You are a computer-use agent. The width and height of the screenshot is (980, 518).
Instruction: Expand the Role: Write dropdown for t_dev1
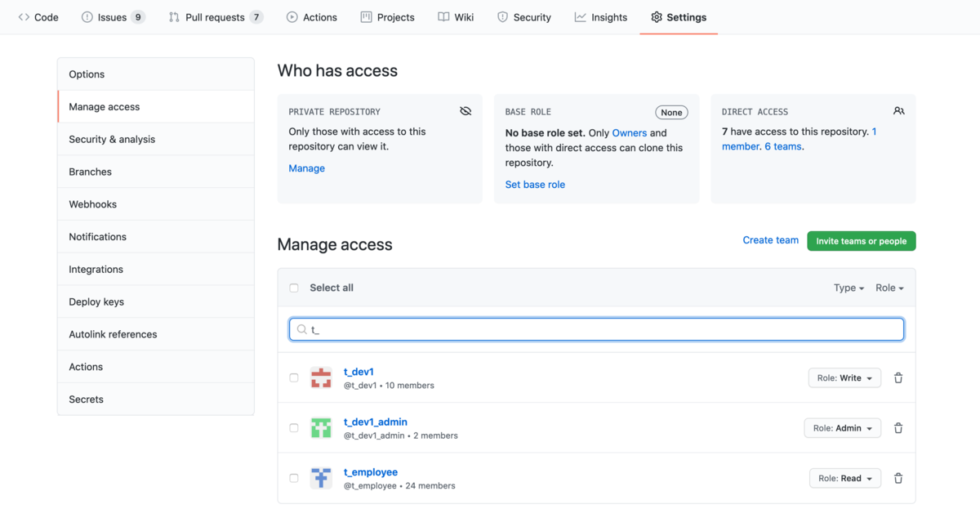(x=844, y=378)
